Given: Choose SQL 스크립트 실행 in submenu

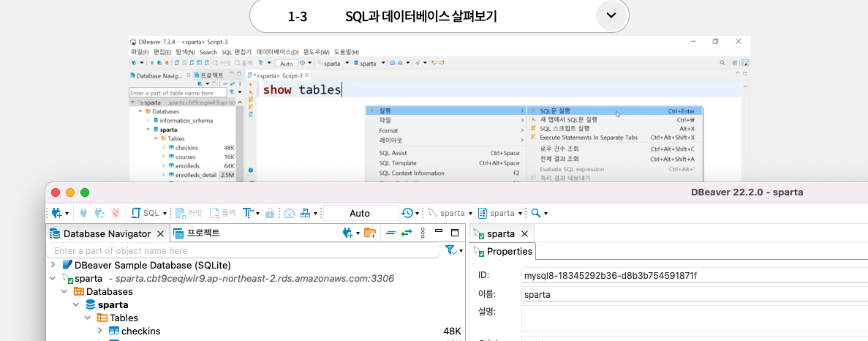Looking at the screenshot, I should (x=614, y=129).
